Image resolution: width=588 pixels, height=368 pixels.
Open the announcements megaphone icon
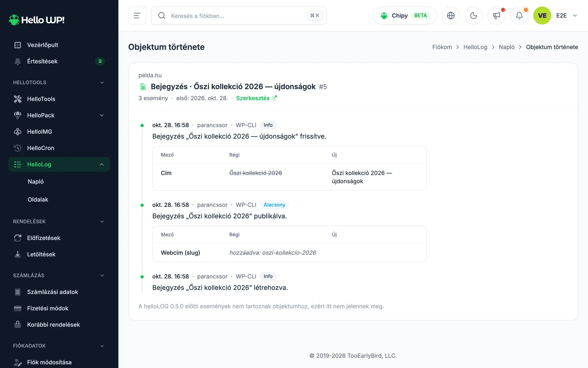(x=497, y=16)
